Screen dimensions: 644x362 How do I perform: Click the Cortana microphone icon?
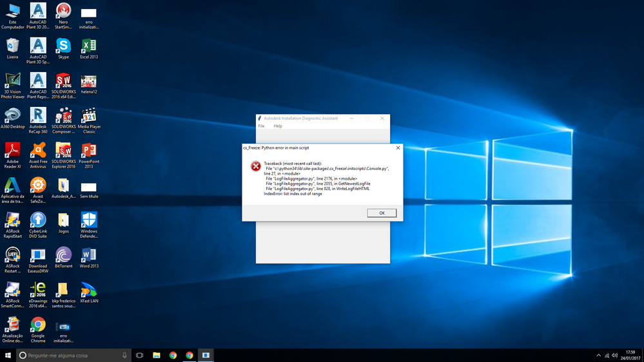click(x=124, y=355)
